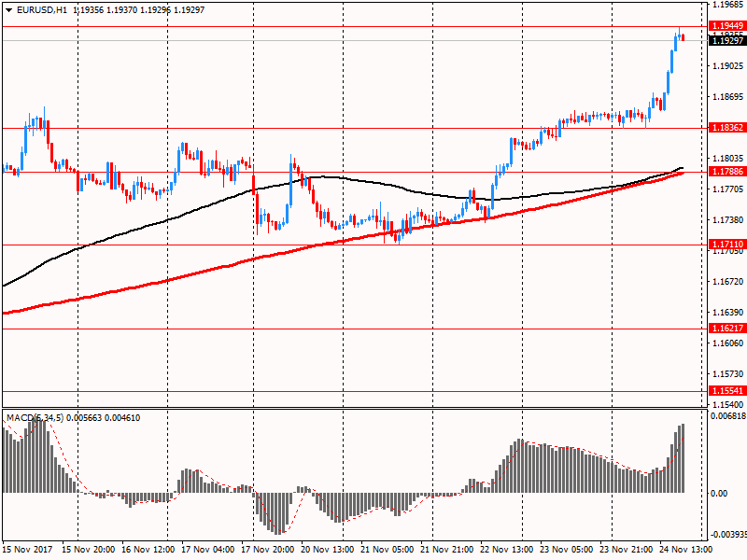The height and width of the screenshot is (560, 747).
Task: Select the 1.16217 red price level label
Action: 727,329
